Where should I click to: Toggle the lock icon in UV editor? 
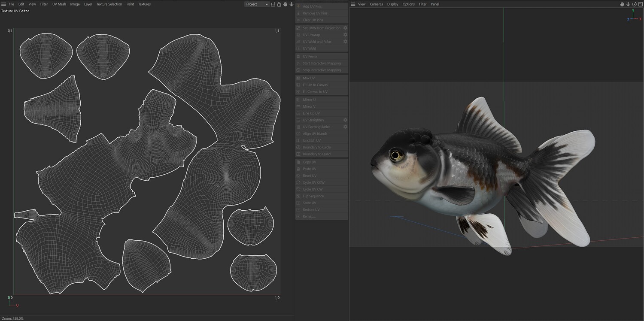pos(279,4)
